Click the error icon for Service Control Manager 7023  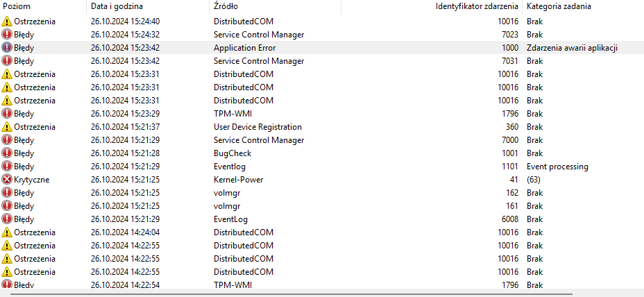[x=7, y=35]
